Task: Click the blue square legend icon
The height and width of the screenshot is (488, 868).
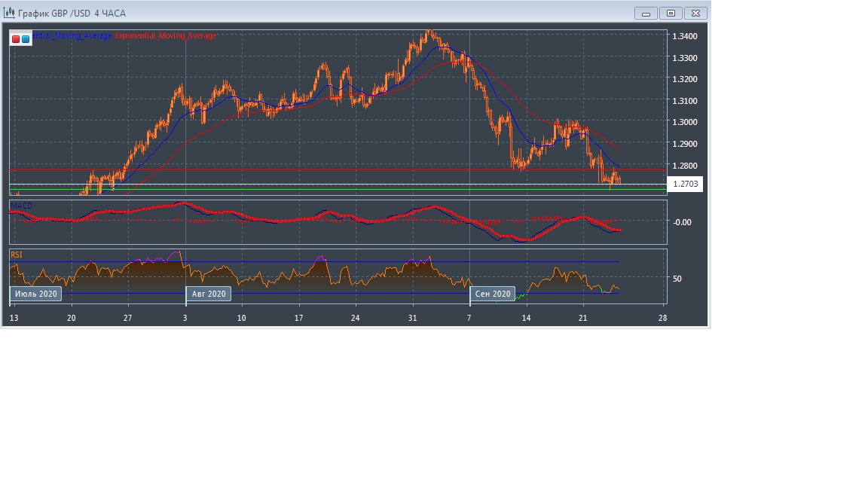Action: 26,38
